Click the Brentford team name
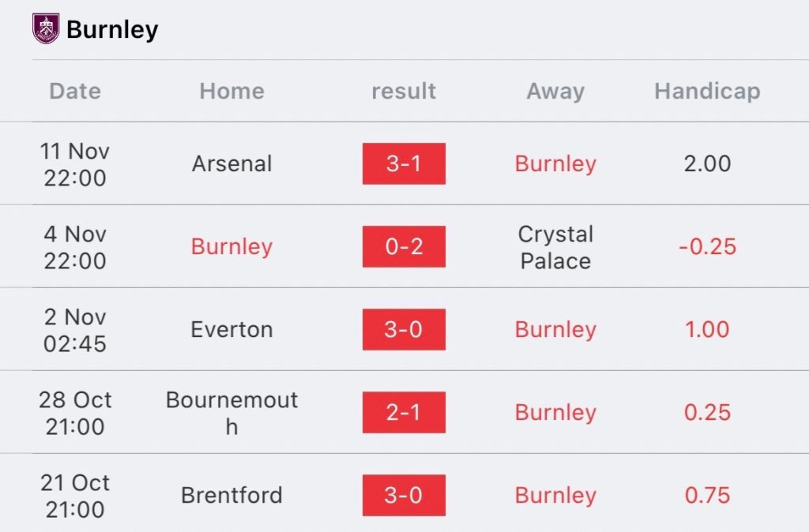 (x=231, y=495)
